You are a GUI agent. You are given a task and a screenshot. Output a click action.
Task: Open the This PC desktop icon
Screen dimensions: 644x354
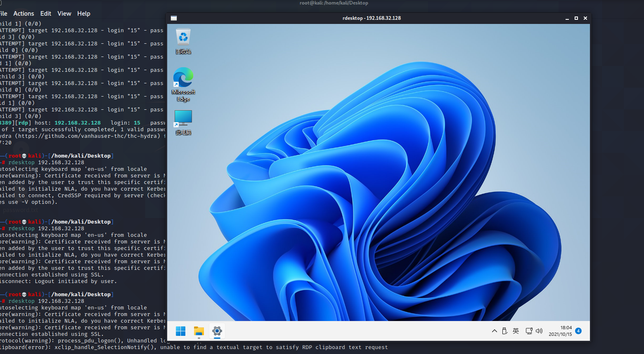coord(183,123)
